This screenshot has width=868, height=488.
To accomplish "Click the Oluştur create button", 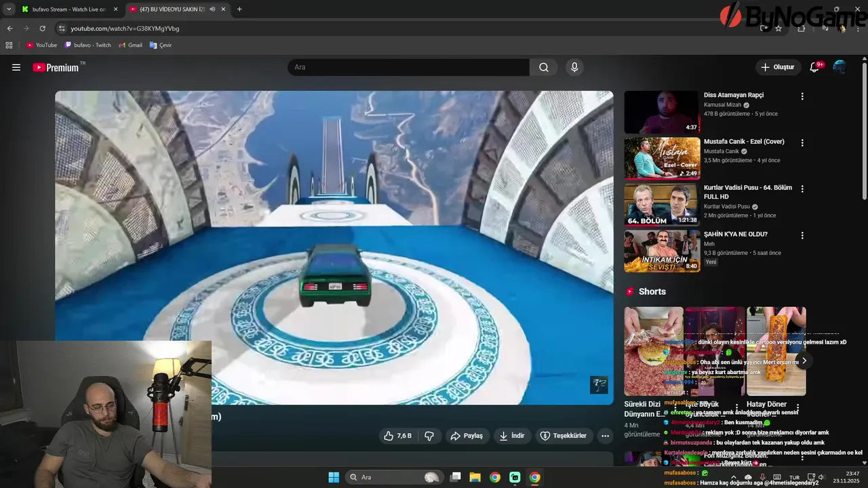I will pos(777,67).
